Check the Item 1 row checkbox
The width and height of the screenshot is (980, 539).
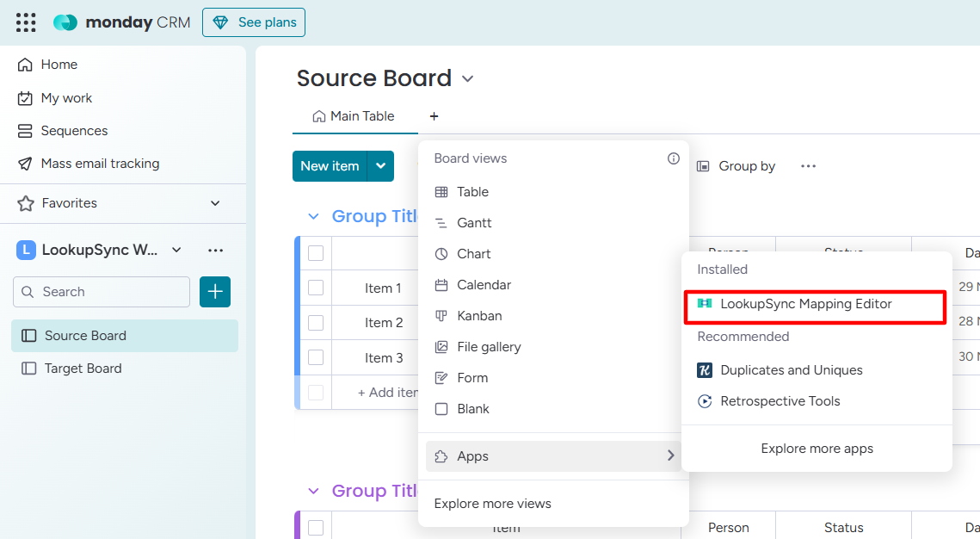tap(316, 288)
